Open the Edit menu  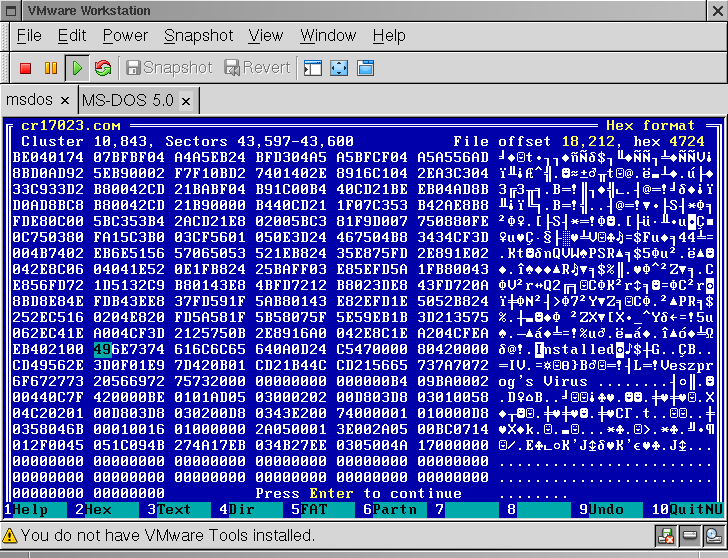point(72,36)
